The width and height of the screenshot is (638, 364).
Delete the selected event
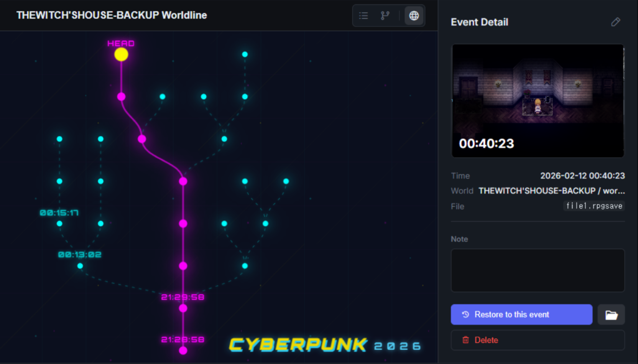click(x=538, y=340)
